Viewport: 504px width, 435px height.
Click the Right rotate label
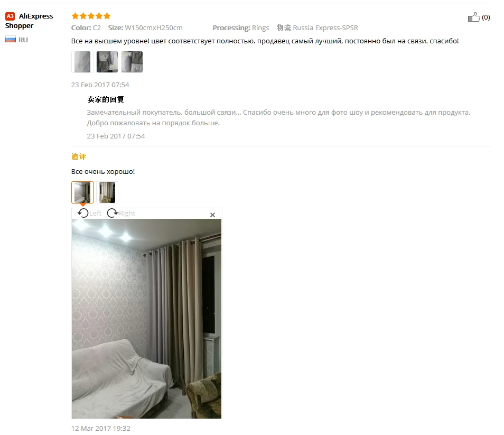point(127,213)
